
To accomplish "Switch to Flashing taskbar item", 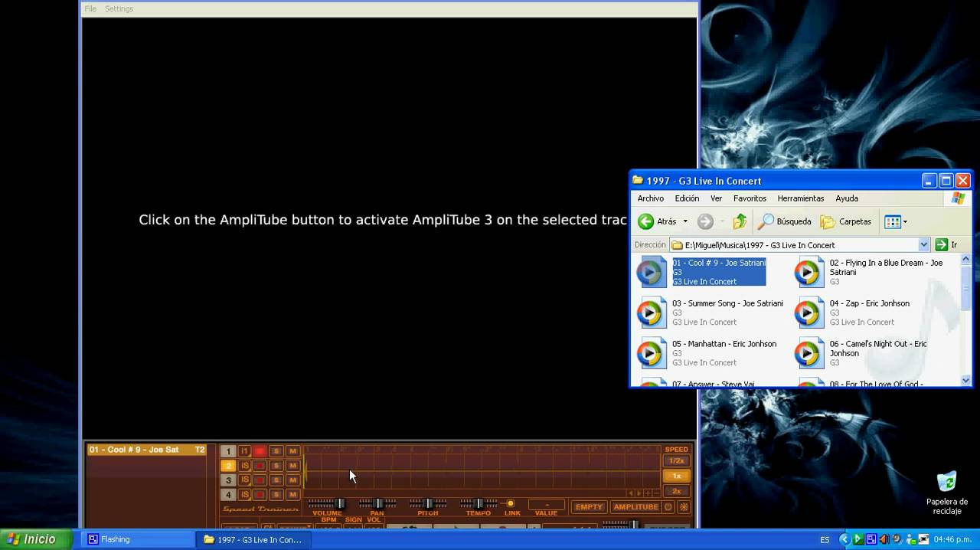I will (x=136, y=539).
